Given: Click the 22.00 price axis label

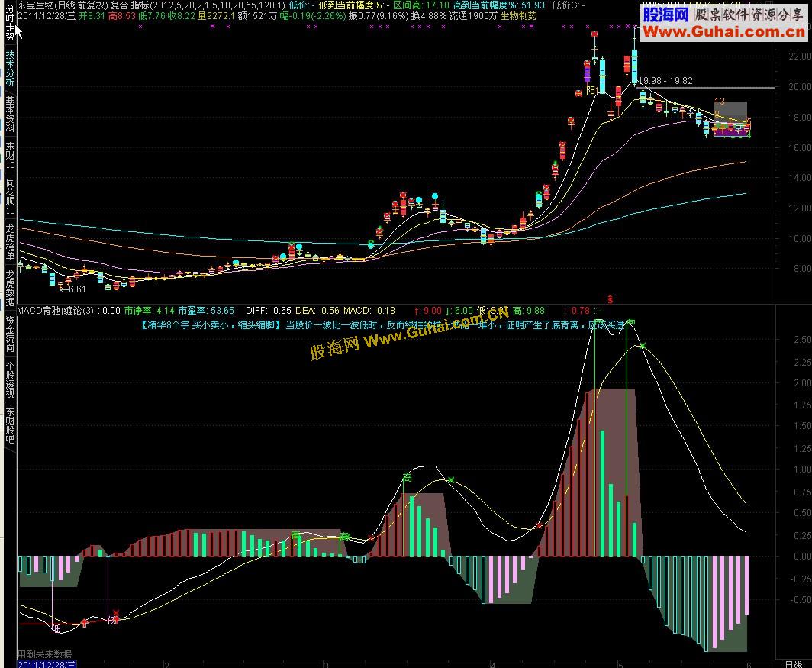Looking at the screenshot, I should click(x=800, y=56).
